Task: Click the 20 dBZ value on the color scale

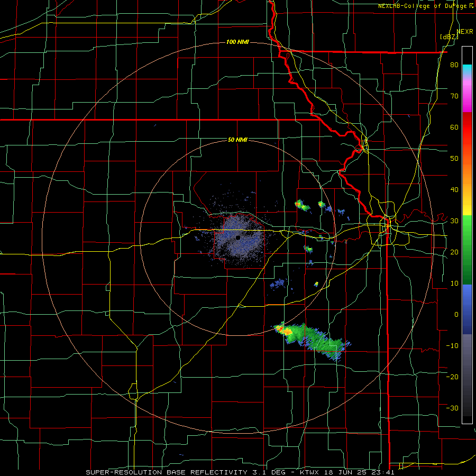Action: click(454, 252)
